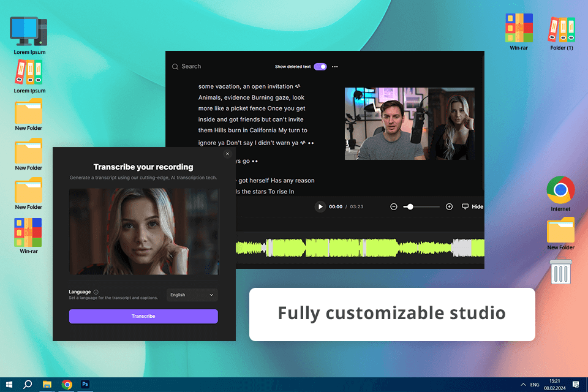This screenshot has height=392, width=588.
Task: Click the ENG language indicator in taskbar
Action: tap(535, 385)
